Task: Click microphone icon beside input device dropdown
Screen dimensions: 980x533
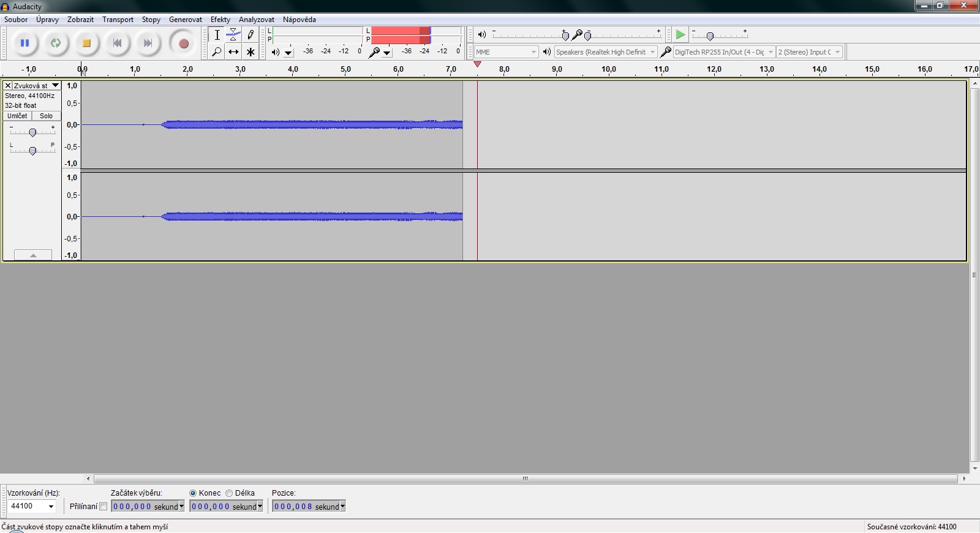Action: click(666, 52)
